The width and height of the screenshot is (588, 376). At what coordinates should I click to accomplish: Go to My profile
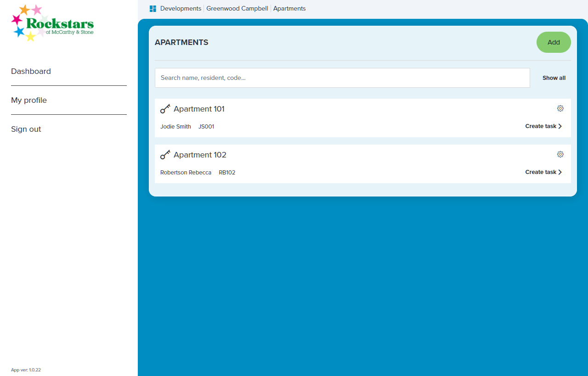[x=29, y=100]
